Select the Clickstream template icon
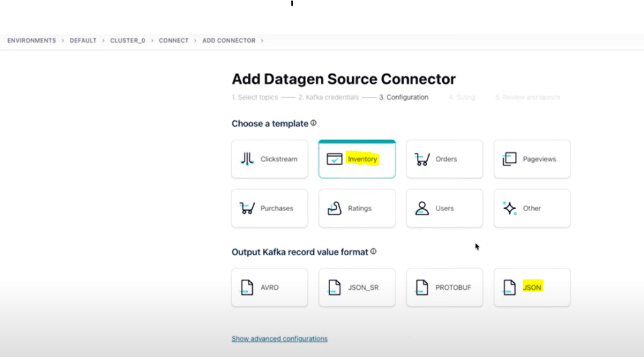 247,159
